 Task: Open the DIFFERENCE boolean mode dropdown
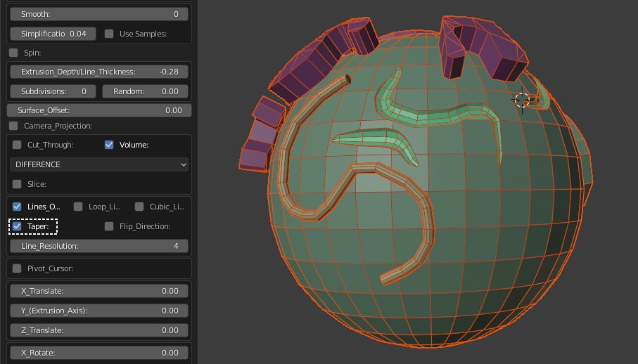[99, 164]
